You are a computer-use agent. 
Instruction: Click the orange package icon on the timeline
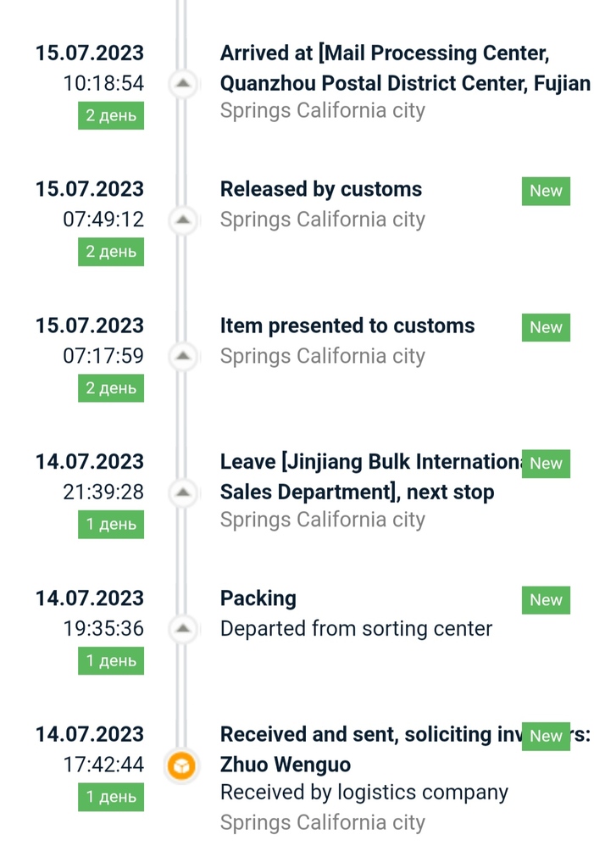(x=181, y=765)
